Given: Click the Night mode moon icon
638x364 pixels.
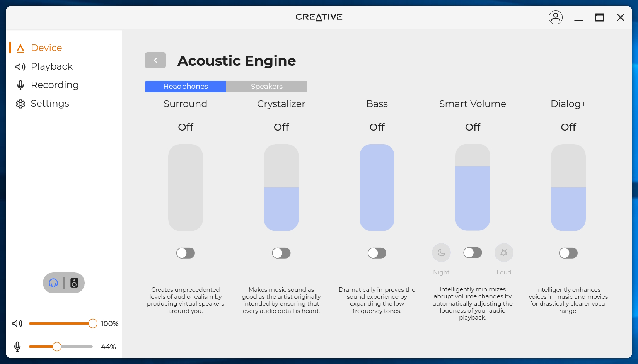Looking at the screenshot, I should point(441,253).
